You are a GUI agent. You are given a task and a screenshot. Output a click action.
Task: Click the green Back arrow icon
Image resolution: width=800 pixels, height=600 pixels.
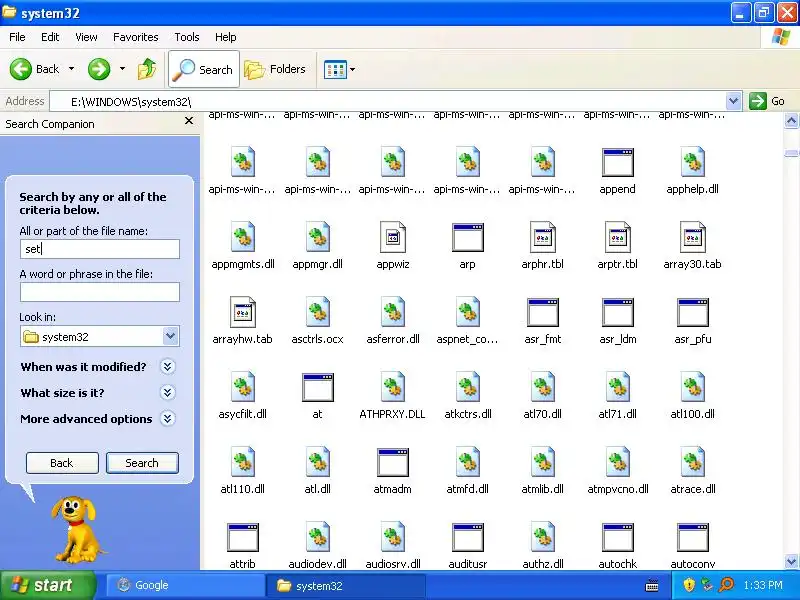(21, 69)
